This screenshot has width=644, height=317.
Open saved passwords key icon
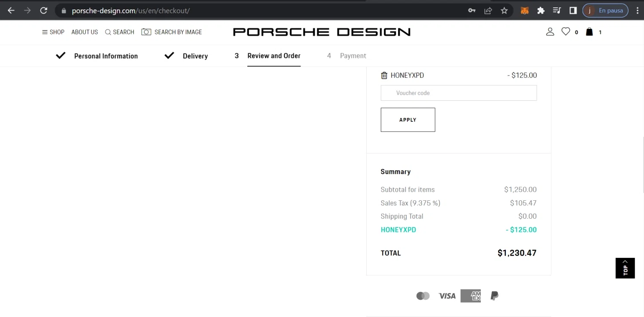(x=472, y=11)
